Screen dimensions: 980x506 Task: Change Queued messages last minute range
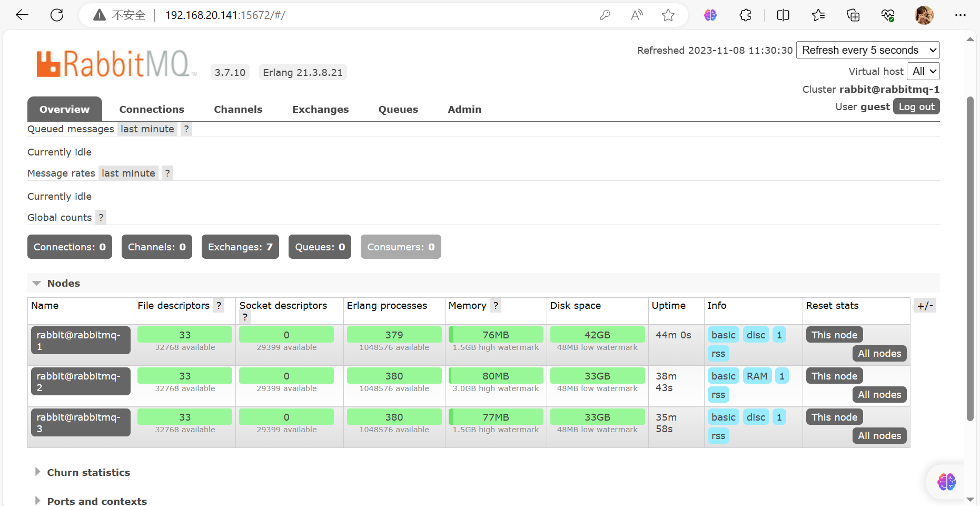coord(147,129)
